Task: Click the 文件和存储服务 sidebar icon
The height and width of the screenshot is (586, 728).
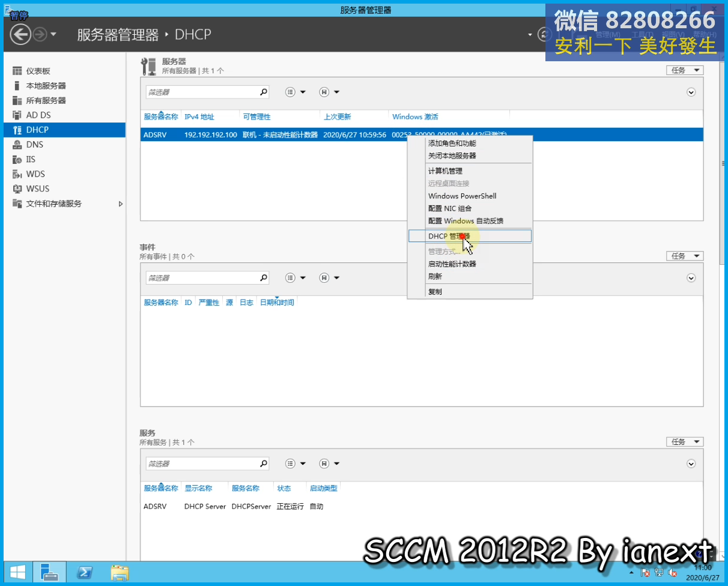Action: coord(17,204)
